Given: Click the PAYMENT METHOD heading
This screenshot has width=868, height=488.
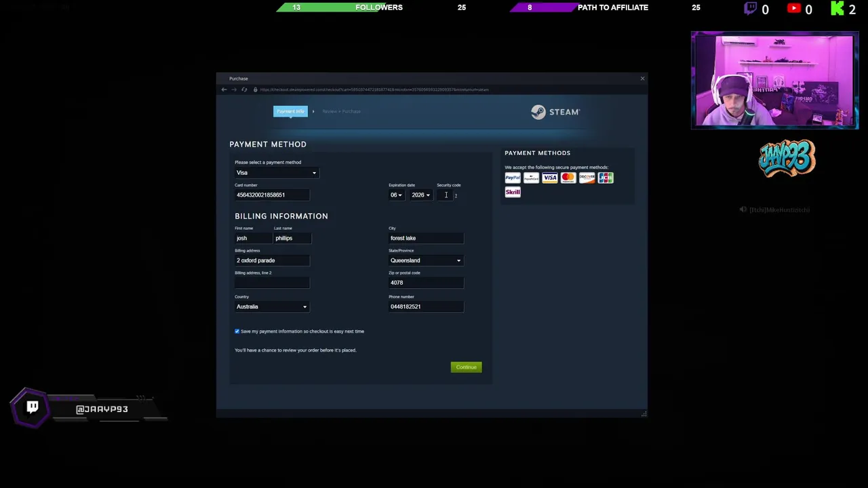Looking at the screenshot, I should [268, 144].
